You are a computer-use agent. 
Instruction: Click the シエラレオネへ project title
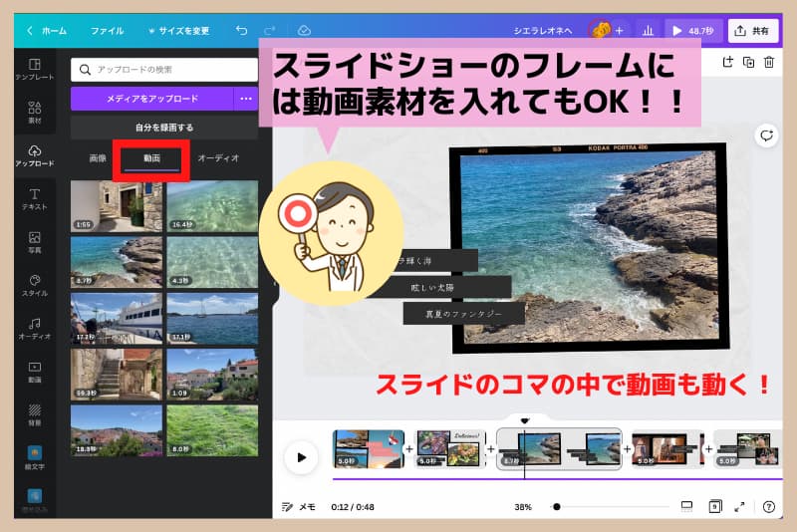542,31
